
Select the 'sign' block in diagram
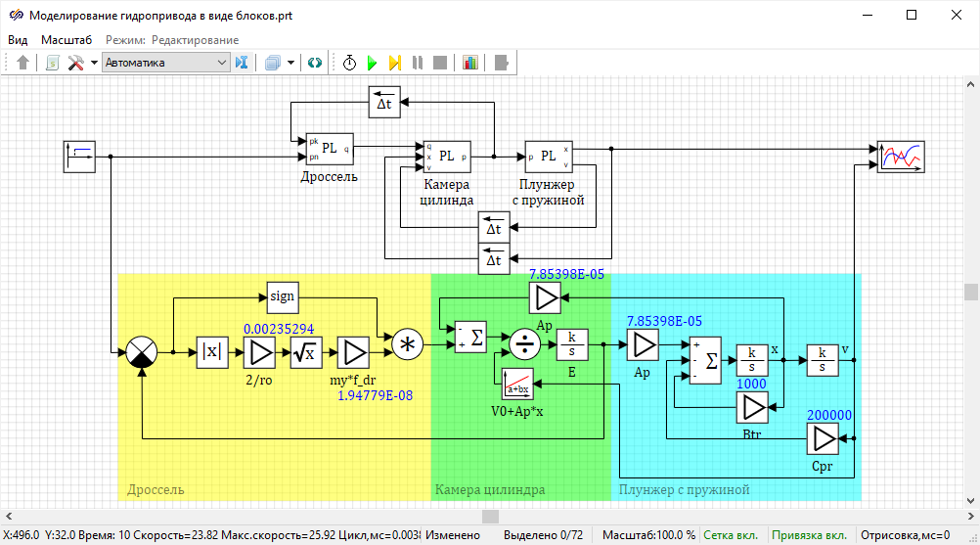[x=282, y=295]
